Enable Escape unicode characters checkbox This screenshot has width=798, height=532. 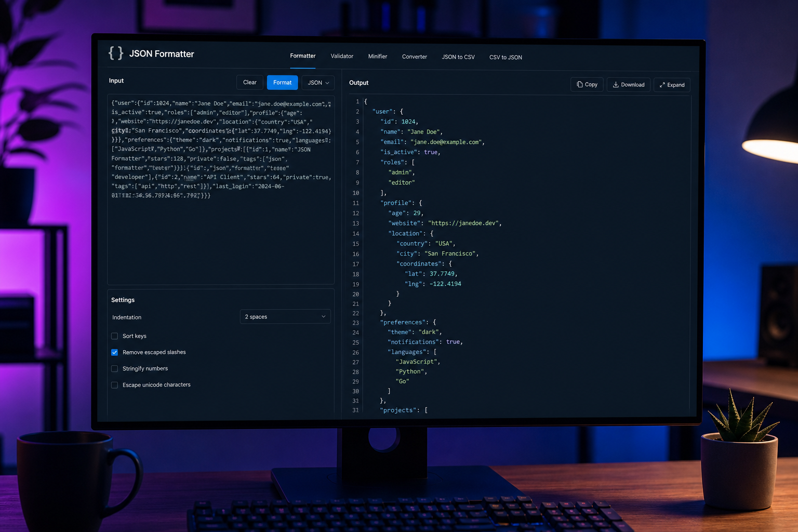pos(114,385)
